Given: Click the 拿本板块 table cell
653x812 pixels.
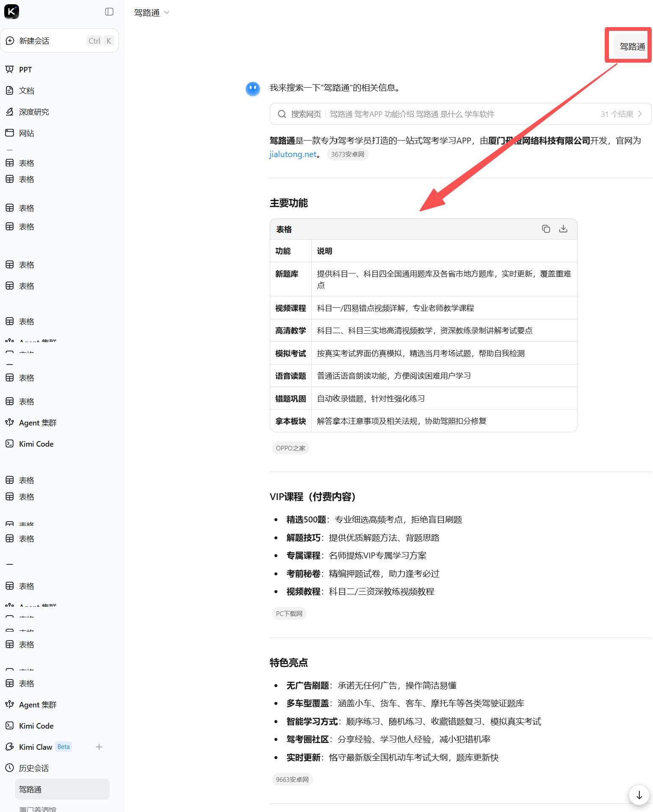Looking at the screenshot, I should (x=291, y=421).
